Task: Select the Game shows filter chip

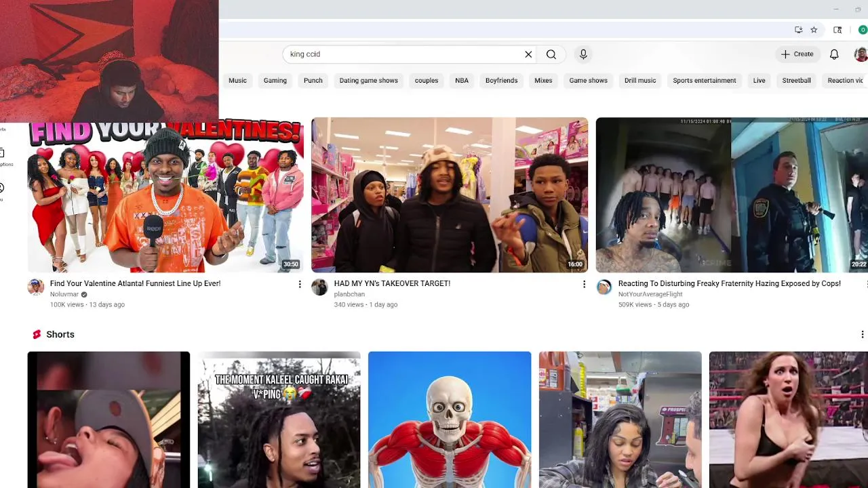Action: tap(588, 81)
